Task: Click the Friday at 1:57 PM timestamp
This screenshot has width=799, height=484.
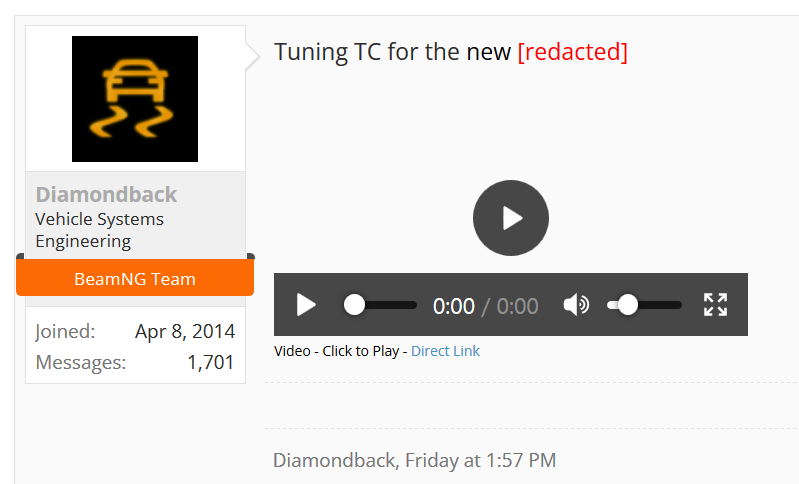Action: (x=480, y=460)
